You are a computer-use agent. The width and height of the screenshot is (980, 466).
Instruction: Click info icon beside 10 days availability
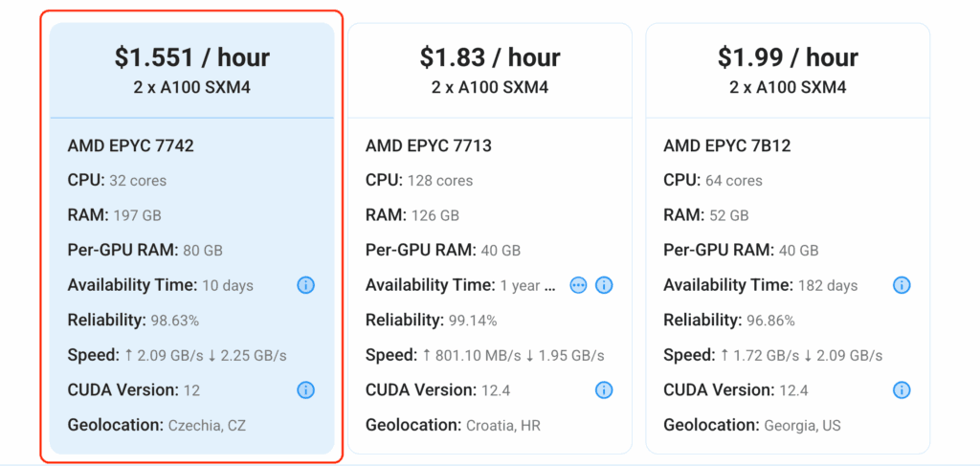pos(305,285)
